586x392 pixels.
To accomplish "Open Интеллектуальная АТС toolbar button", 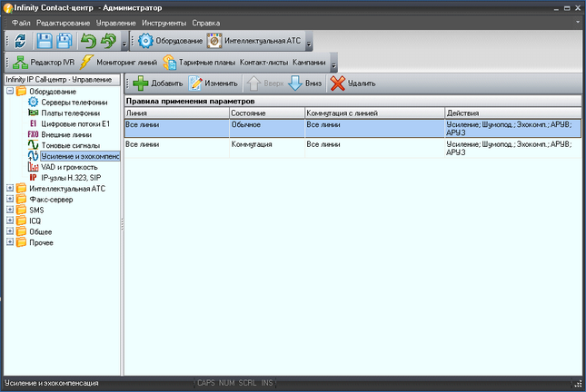I will [x=253, y=41].
